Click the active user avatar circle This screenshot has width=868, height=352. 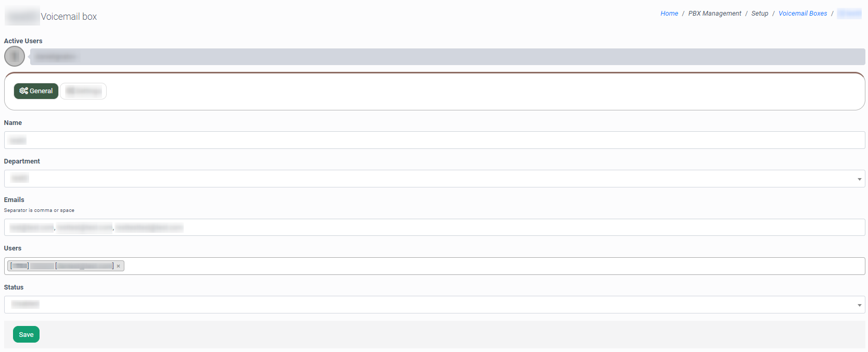point(15,56)
